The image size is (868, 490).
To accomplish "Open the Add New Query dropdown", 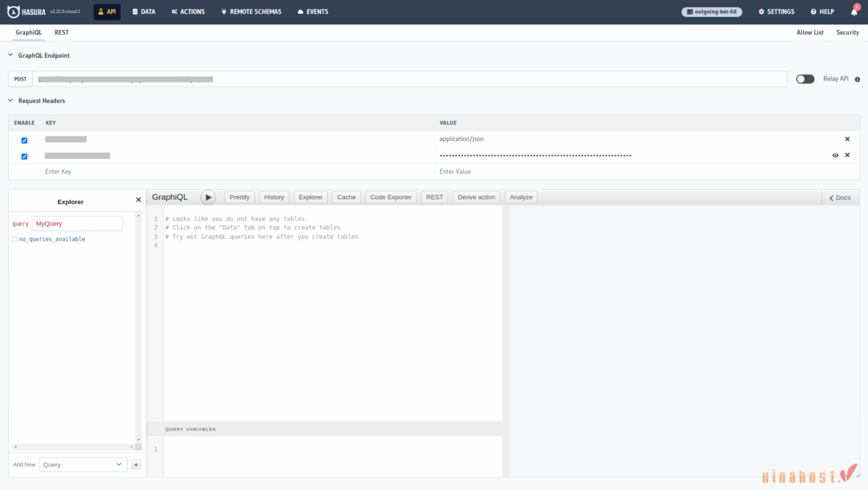I will point(83,465).
